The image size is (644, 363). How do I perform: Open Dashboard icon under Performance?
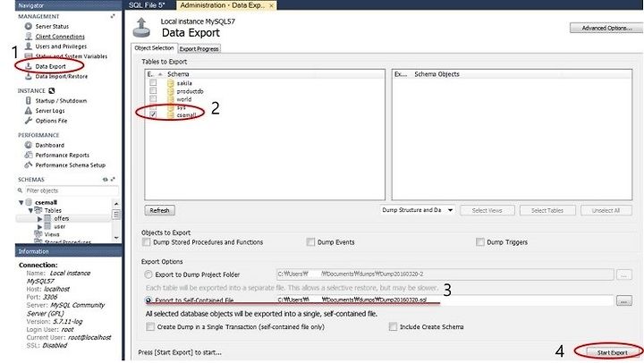coord(29,145)
